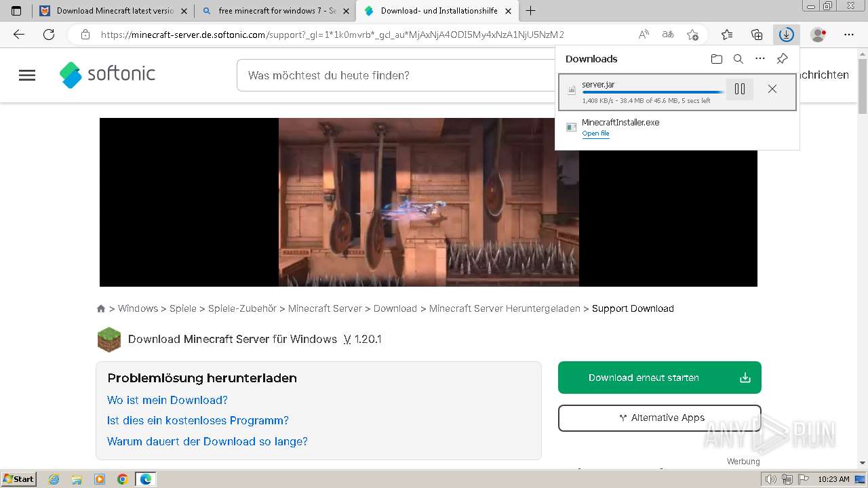Open Warum dauert der Download so lange? link
The image size is (868, 488).
coord(208,441)
